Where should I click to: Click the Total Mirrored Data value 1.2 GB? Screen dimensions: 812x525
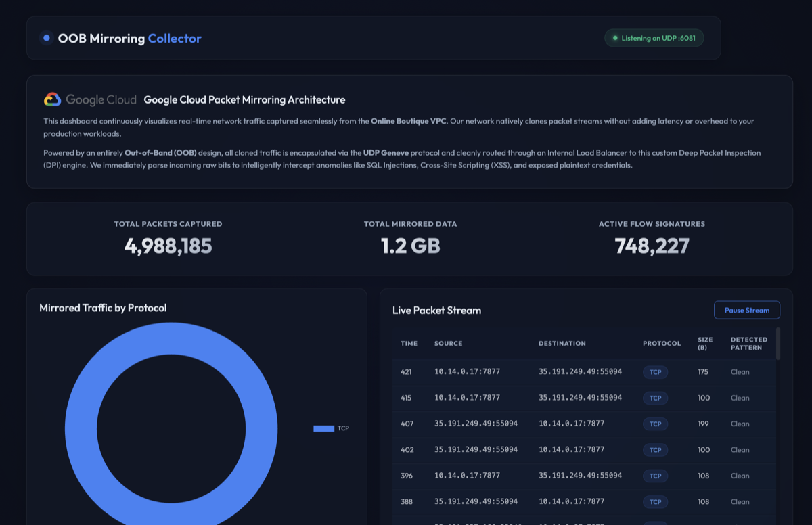click(409, 246)
